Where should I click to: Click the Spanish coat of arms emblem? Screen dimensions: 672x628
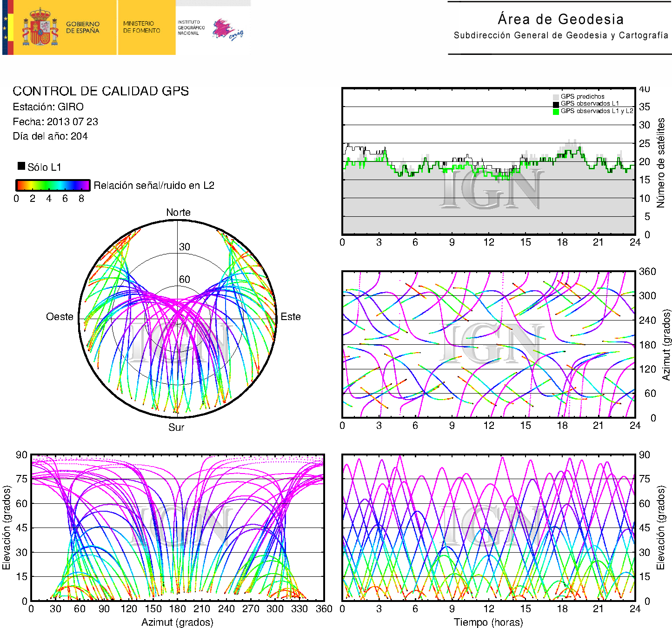pyautogui.click(x=40, y=27)
